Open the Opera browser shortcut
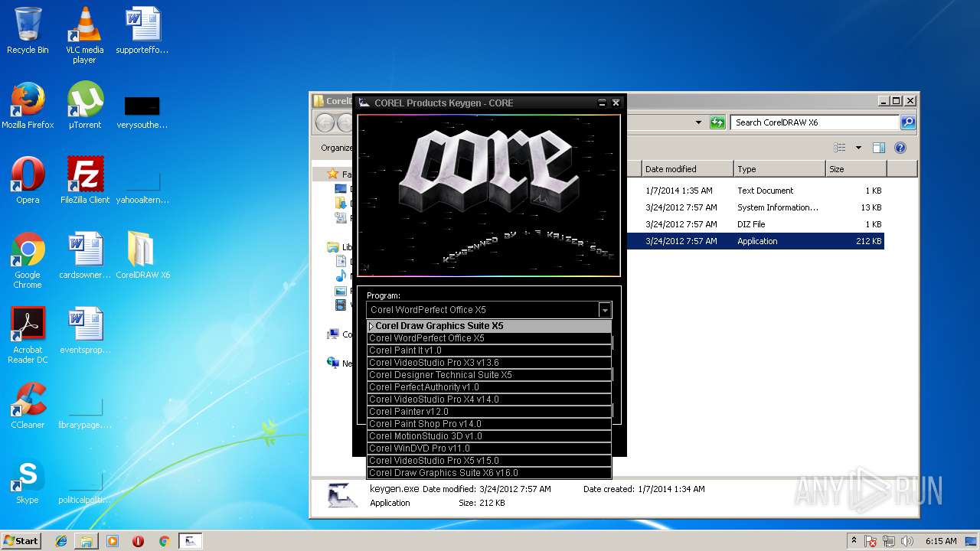980x551 pixels. pos(28,180)
